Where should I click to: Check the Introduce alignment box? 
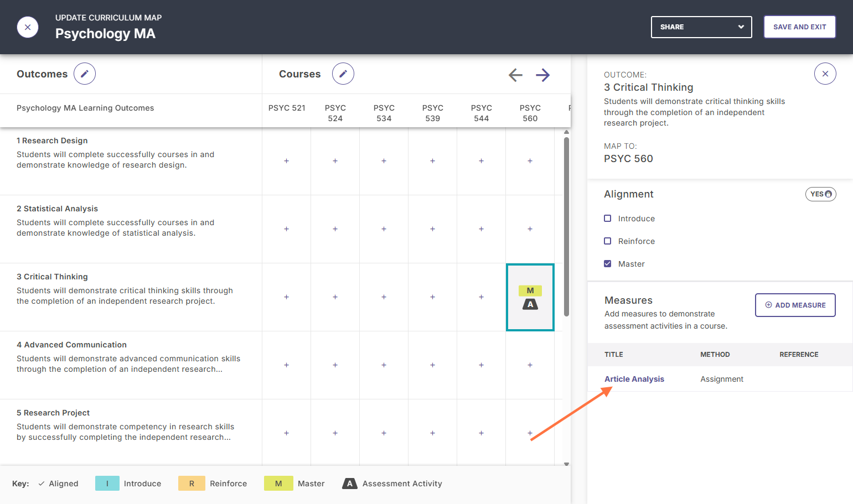pyautogui.click(x=607, y=219)
